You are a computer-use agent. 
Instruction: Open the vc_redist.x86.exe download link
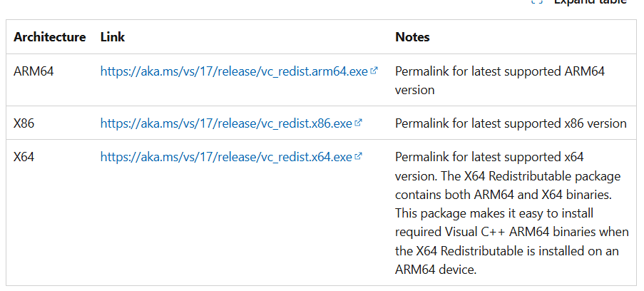pos(226,123)
